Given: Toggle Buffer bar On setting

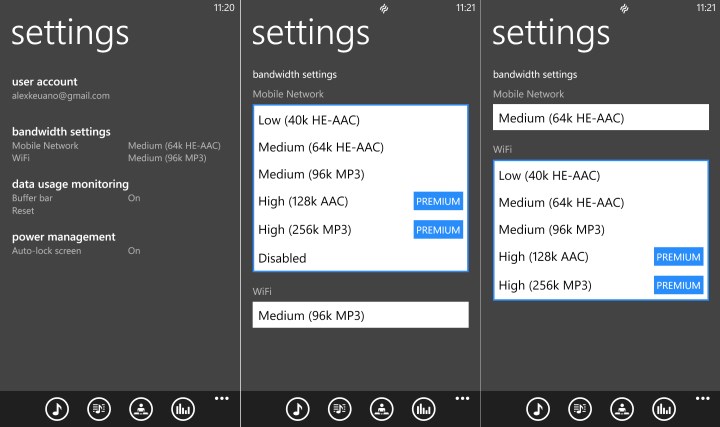Looking at the screenshot, I should click(134, 198).
